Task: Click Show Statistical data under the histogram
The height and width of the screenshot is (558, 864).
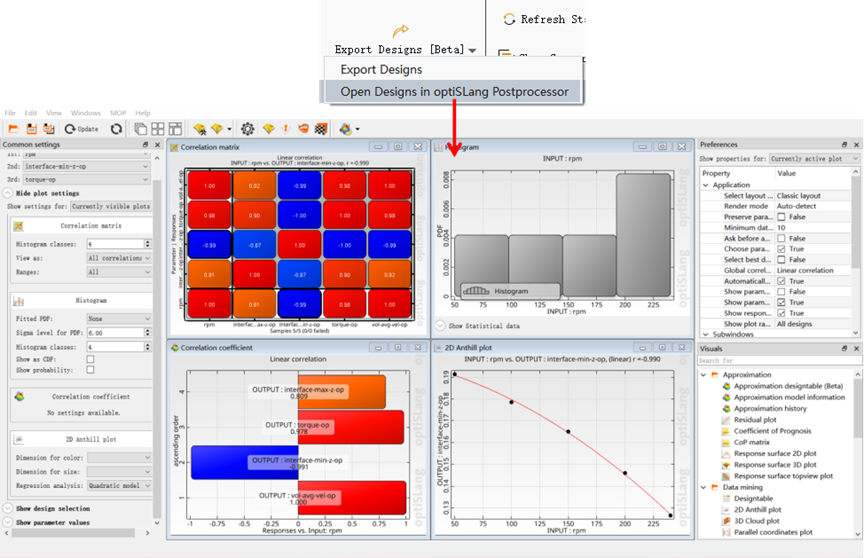Action: click(478, 326)
